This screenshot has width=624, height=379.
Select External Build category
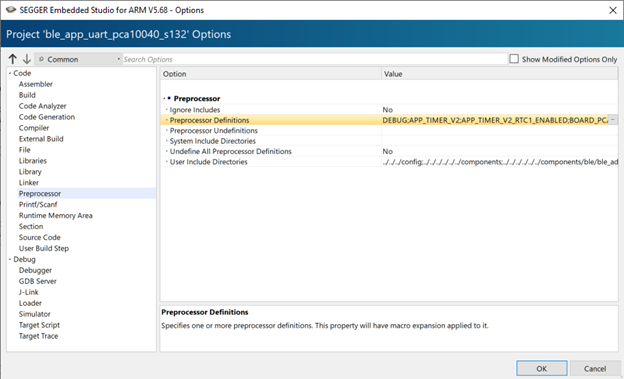(x=41, y=139)
